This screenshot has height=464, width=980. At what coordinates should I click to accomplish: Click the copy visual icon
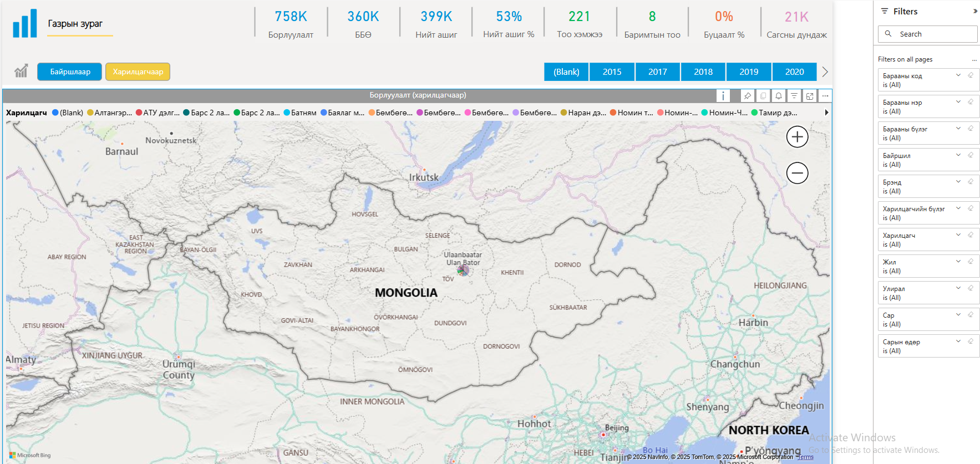coord(763,96)
